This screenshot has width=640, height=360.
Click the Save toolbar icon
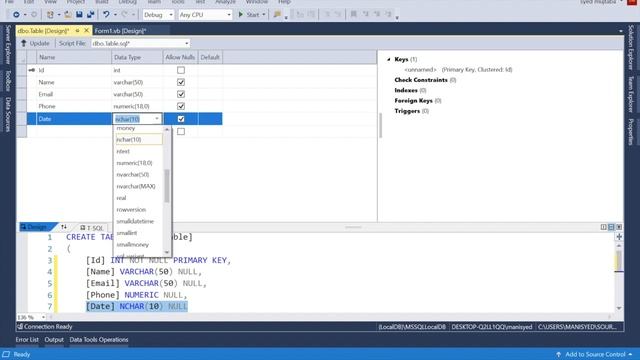(x=79, y=15)
